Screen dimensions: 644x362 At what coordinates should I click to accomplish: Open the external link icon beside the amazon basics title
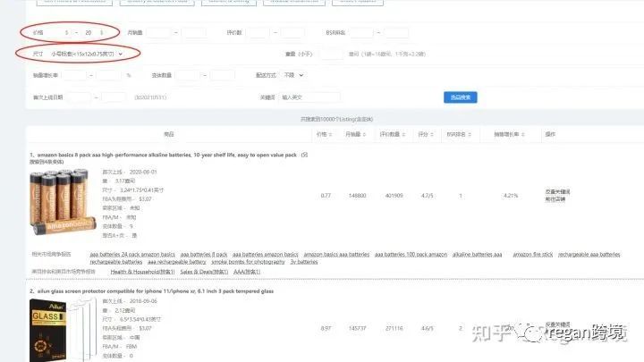pyautogui.click(x=304, y=155)
